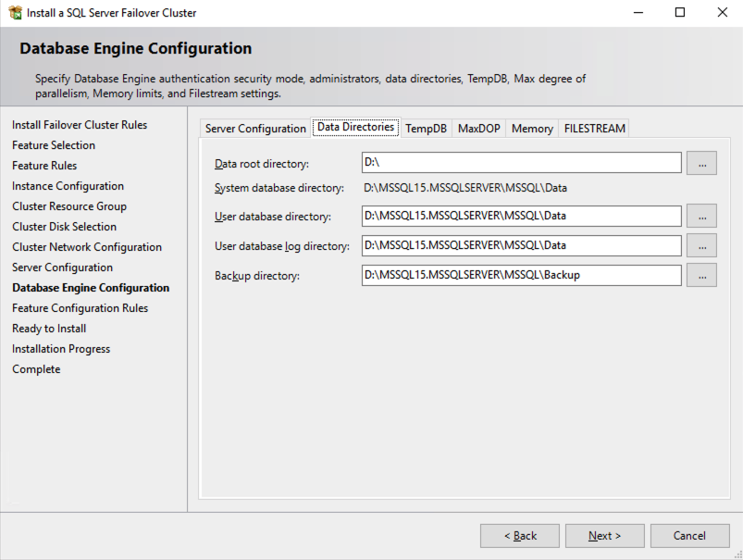
Task: Minimize the installer window
Action: [638, 13]
